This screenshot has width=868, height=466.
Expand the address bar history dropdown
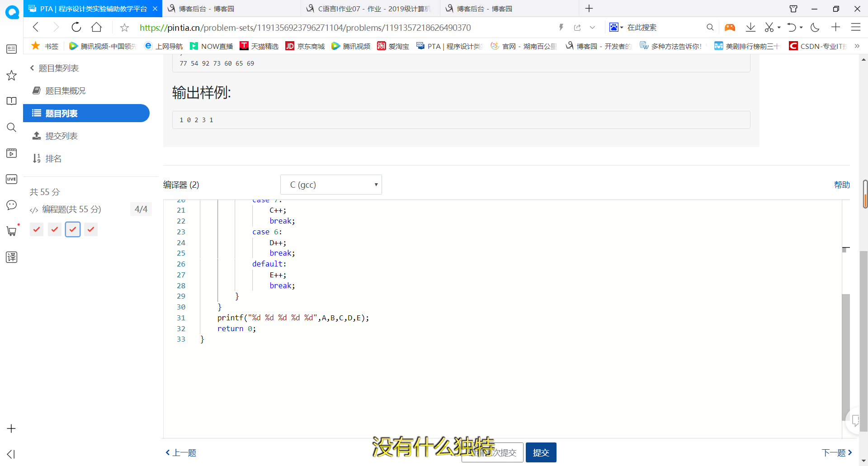pyautogui.click(x=592, y=28)
